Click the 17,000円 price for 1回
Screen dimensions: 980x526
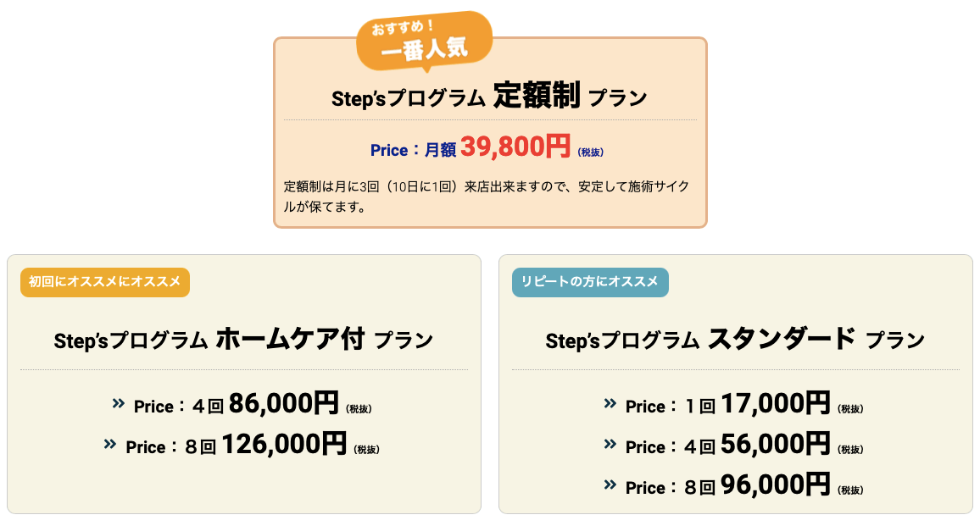[775, 404]
